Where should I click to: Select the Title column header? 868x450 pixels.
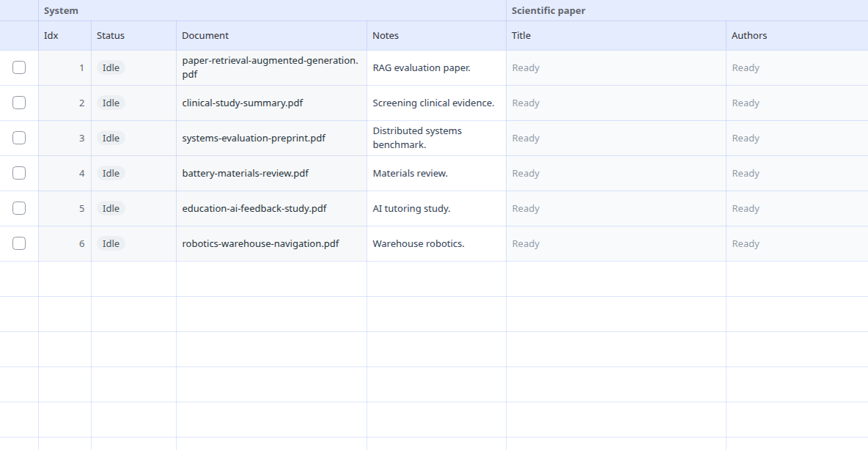coord(616,35)
